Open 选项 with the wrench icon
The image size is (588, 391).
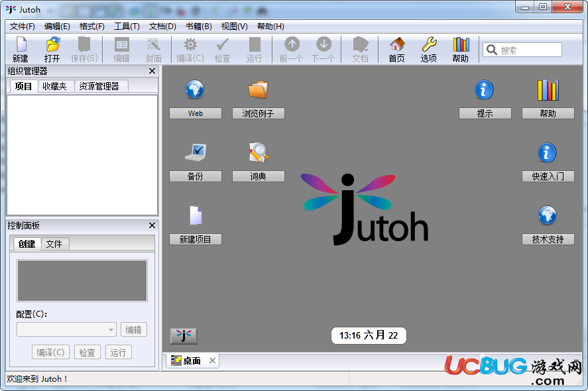429,44
